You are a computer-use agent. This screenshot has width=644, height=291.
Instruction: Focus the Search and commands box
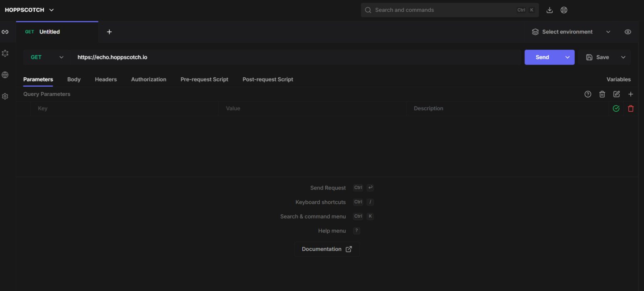tap(450, 10)
